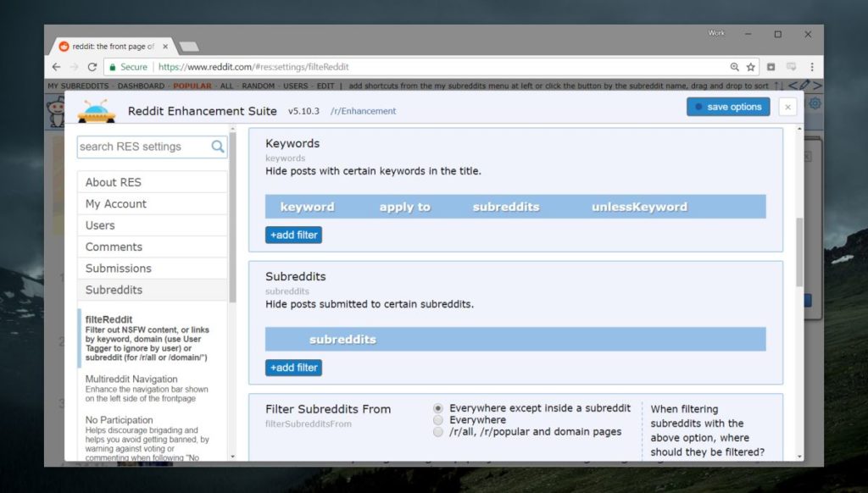This screenshot has height=493, width=868.
Task: Click the RES gear icon at top right
Action: (815, 103)
